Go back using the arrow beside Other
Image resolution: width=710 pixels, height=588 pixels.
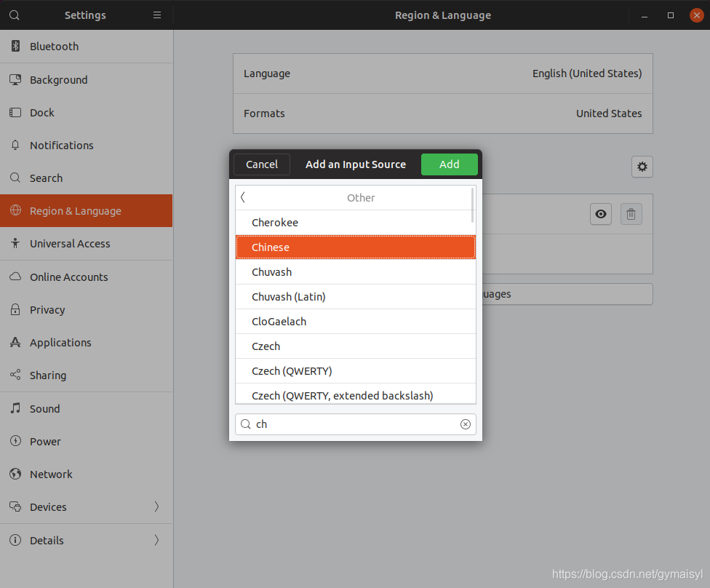243,197
